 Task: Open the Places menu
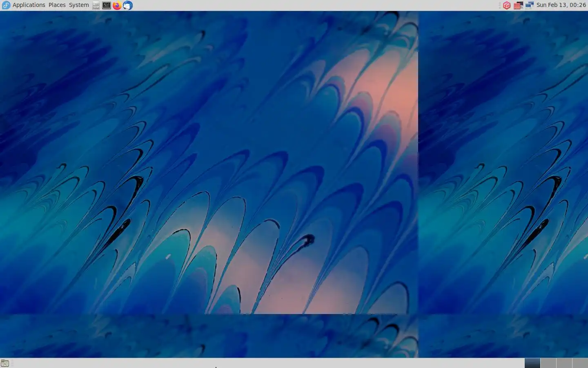click(x=57, y=5)
